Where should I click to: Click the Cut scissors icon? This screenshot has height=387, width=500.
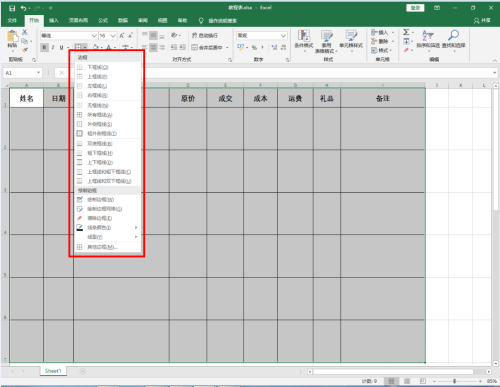click(25, 32)
